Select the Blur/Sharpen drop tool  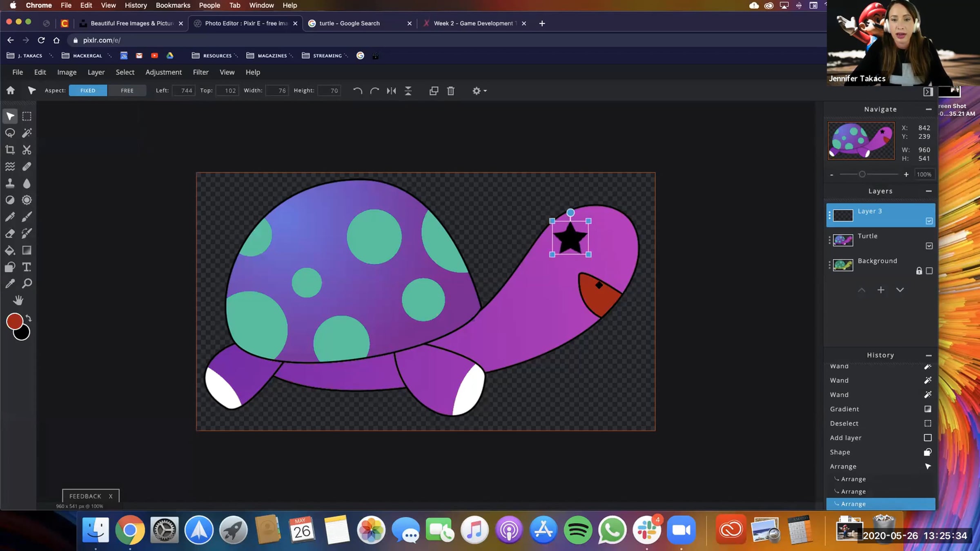pos(27,183)
